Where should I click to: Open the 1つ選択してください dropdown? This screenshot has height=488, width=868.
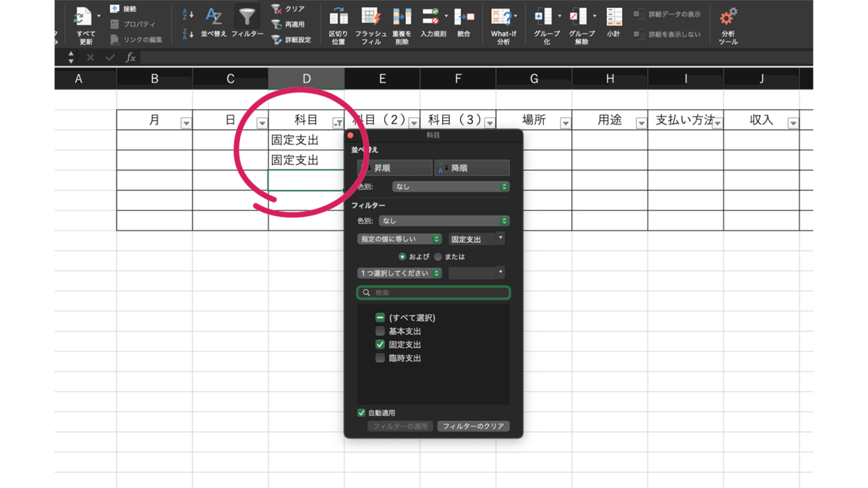pos(399,273)
